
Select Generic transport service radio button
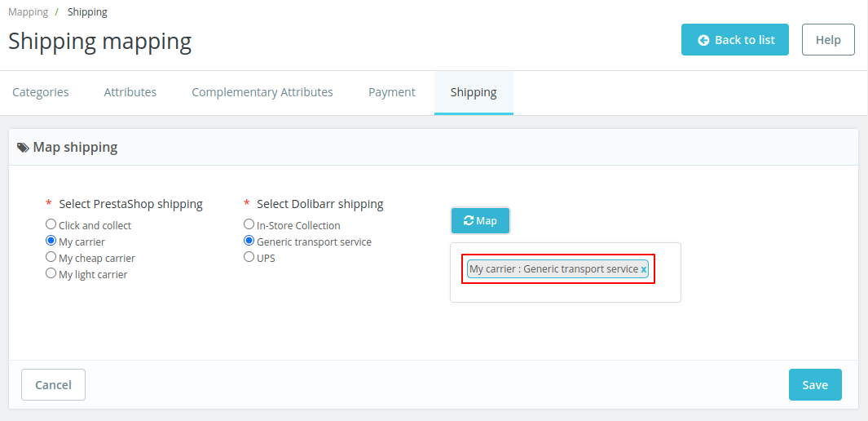click(249, 241)
